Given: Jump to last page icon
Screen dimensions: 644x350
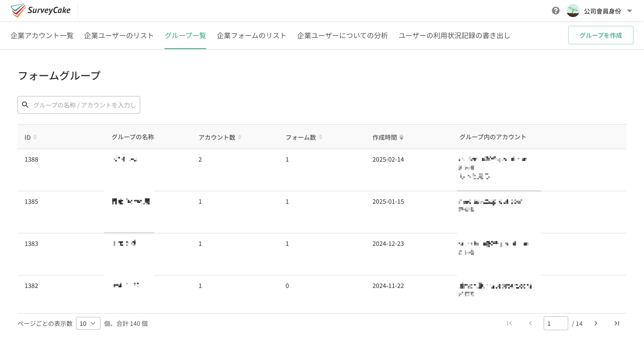Looking at the screenshot, I should [x=617, y=323].
